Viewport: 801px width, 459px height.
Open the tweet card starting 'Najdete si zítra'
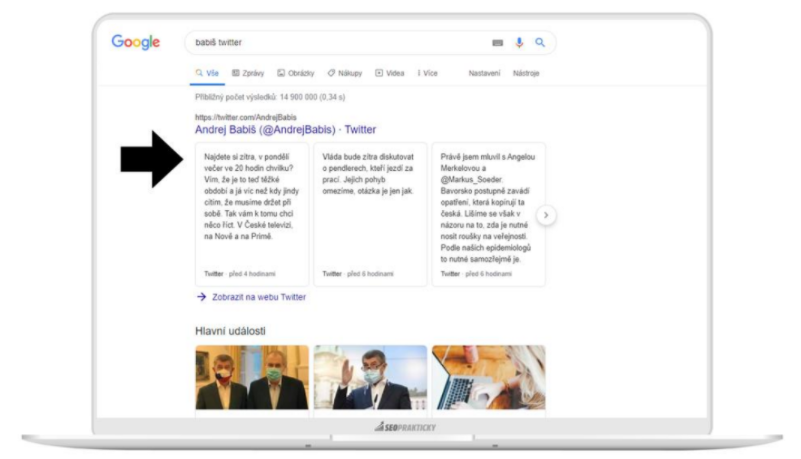(252, 214)
